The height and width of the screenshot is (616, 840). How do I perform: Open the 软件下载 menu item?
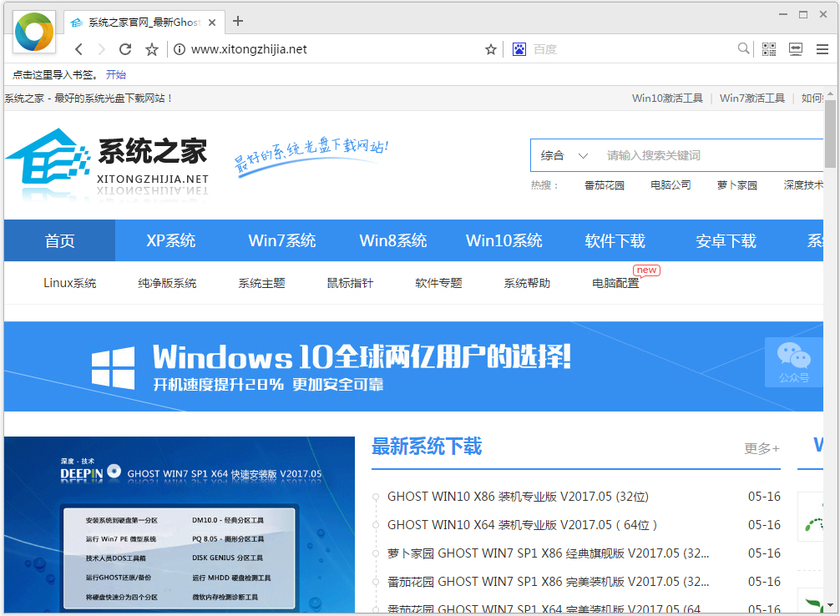tap(615, 240)
